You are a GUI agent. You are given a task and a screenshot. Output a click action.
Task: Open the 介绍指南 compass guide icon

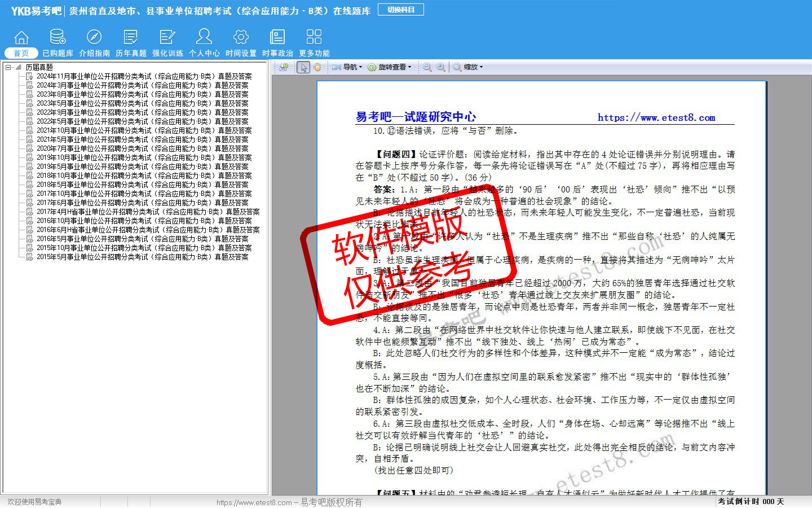[94, 42]
